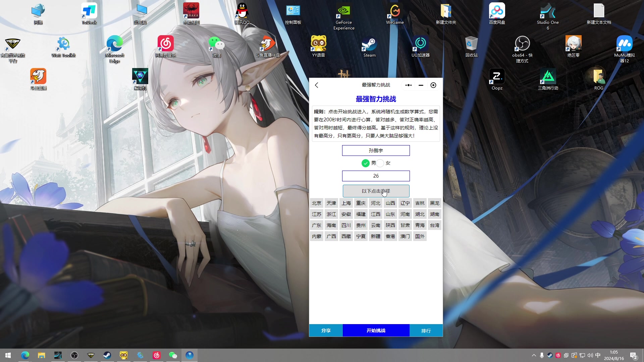Viewport: 644px width, 362px height.
Task: Open the UU加速器 desktop icon
Action: click(x=420, y=47)
